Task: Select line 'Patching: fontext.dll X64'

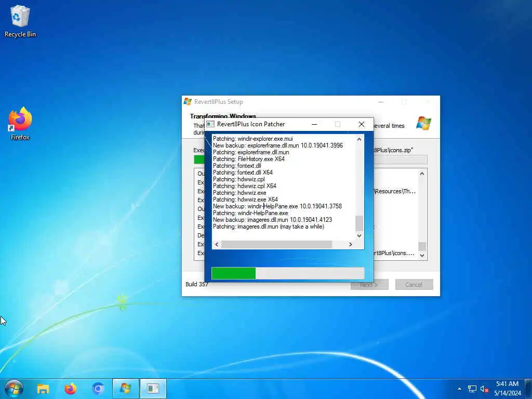Action: pos(243,172)
